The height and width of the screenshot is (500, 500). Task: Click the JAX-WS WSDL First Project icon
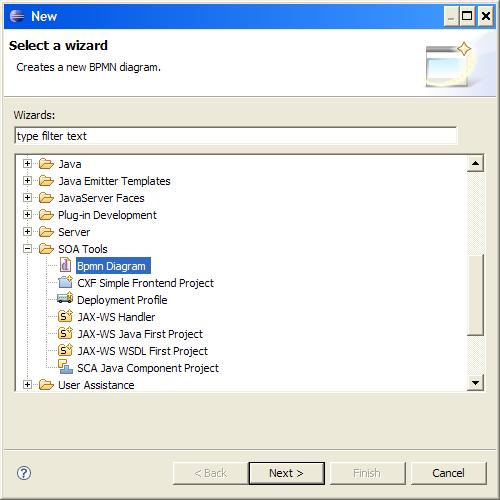pos(65,350)
